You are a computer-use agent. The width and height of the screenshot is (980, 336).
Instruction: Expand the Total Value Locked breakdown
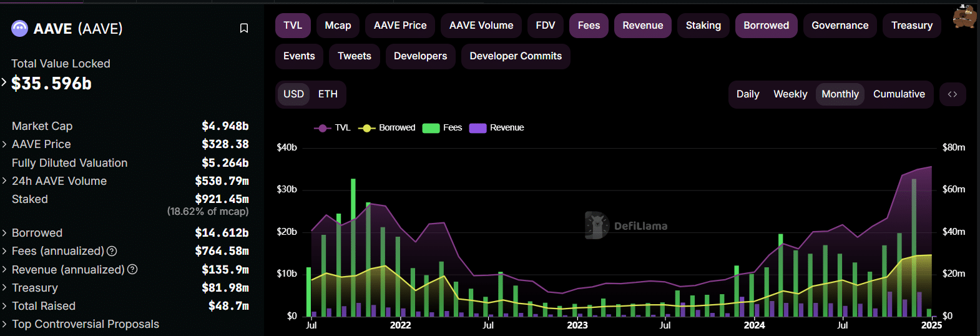[x=4, y=82]
